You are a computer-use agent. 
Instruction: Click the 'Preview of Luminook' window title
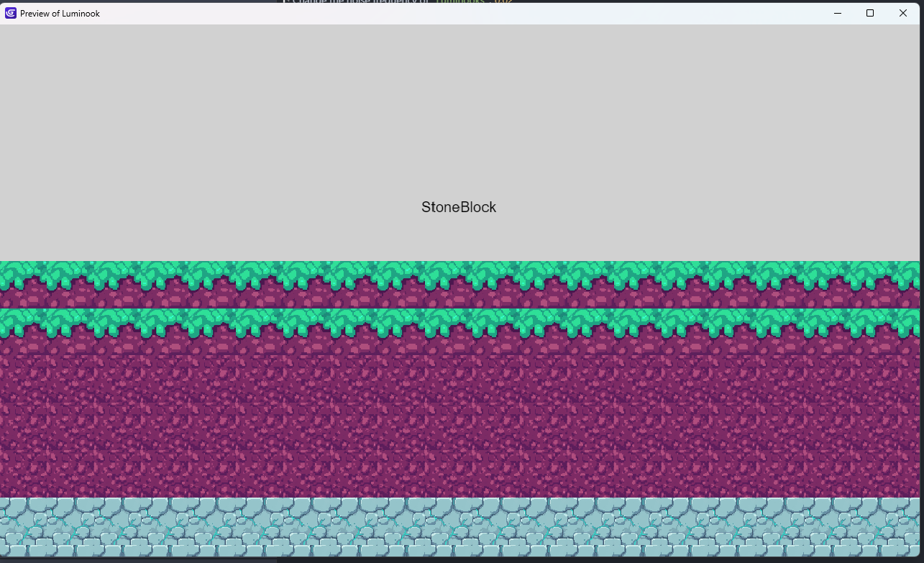click(x=60, y=14)
